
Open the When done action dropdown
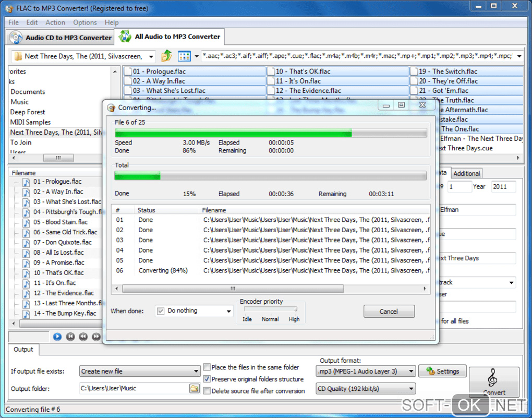click(x=228, y=310)
